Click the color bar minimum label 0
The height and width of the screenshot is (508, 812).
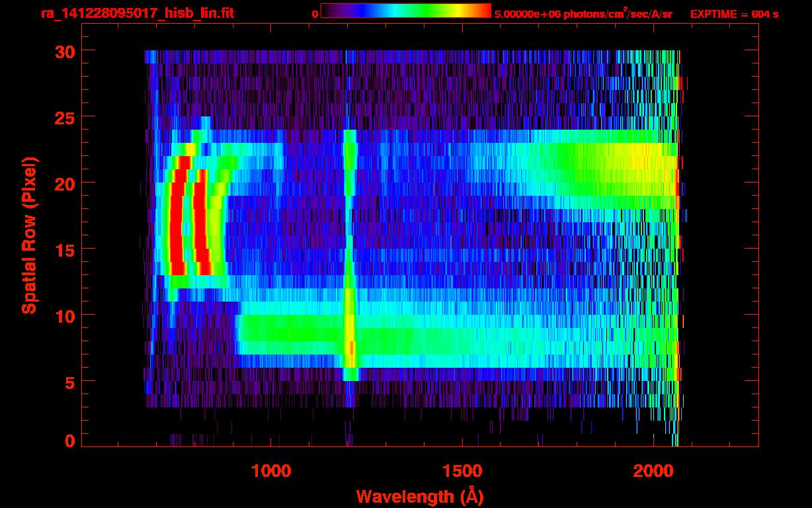pos(315,13)
